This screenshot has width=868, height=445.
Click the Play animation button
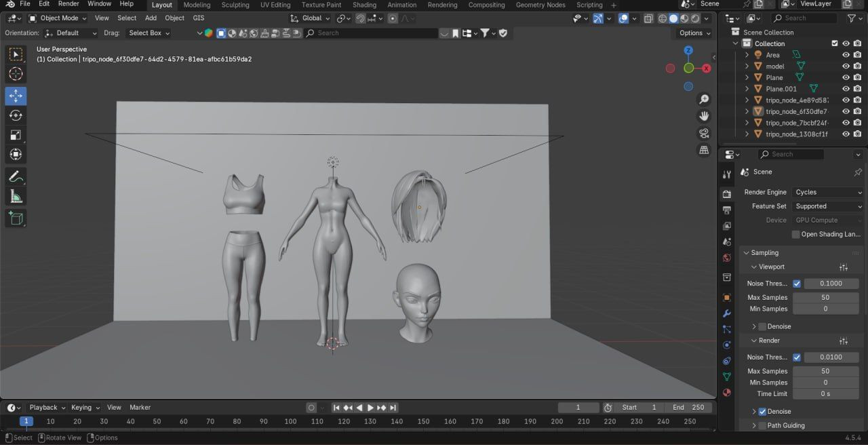tap(370, 408)
